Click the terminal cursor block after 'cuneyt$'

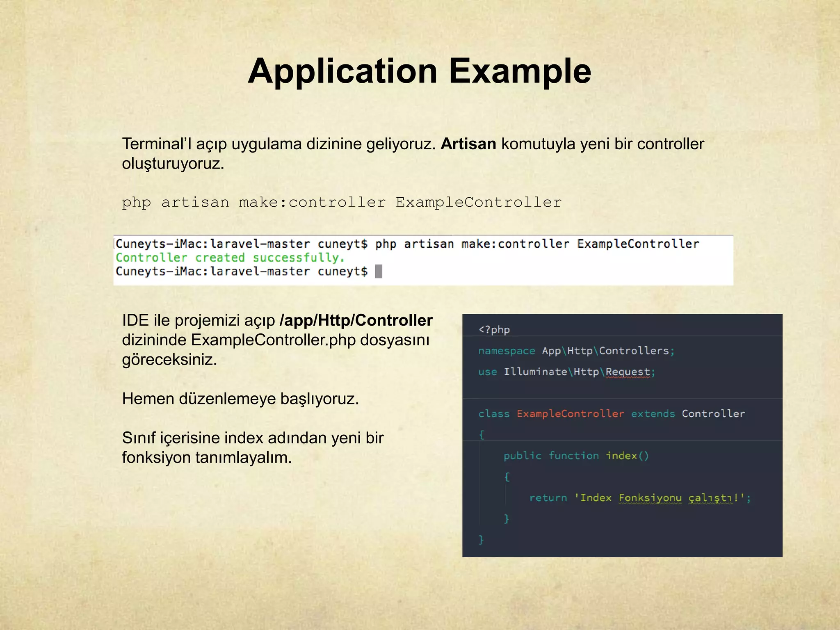pos(379,272)
